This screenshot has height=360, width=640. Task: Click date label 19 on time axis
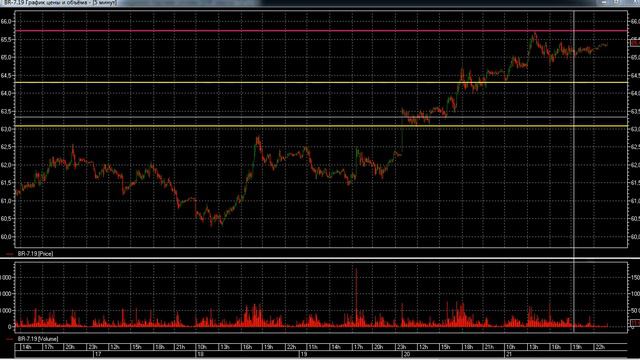click(x=304, y=354)
